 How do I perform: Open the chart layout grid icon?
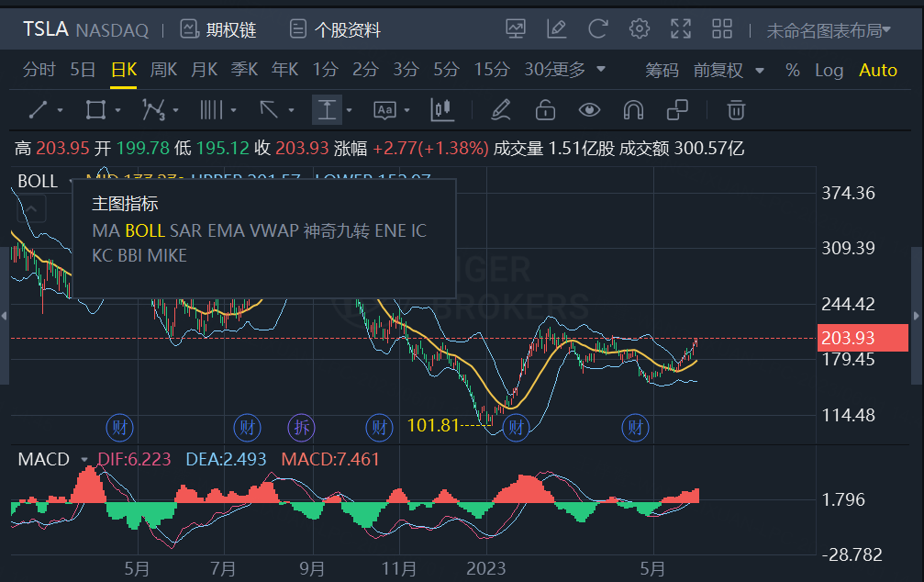[x=722, y=29]
